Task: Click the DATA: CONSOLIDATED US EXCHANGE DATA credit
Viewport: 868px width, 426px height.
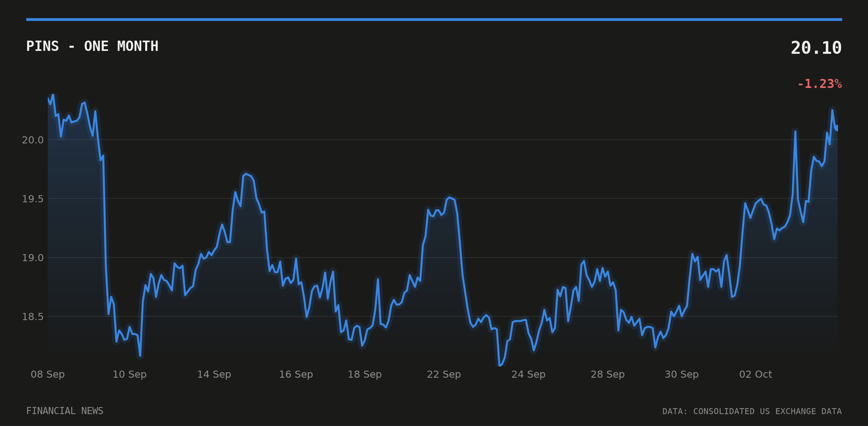Action: 752,411
